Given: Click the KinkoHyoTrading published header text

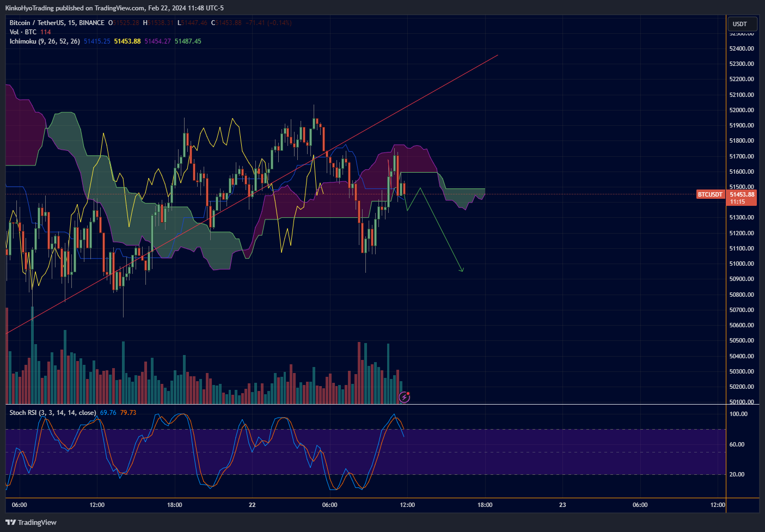Looking at the screenshot, I should point(114,8).
